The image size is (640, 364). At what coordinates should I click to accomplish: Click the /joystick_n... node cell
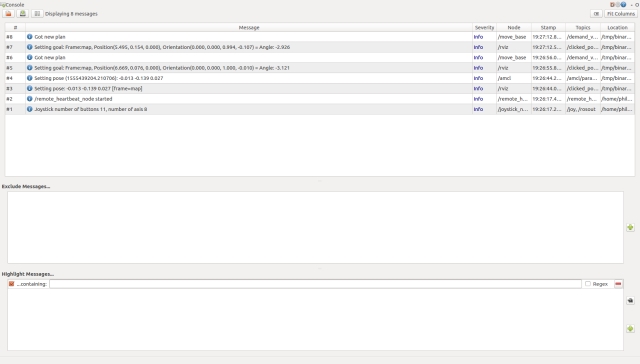coord(513,109)
